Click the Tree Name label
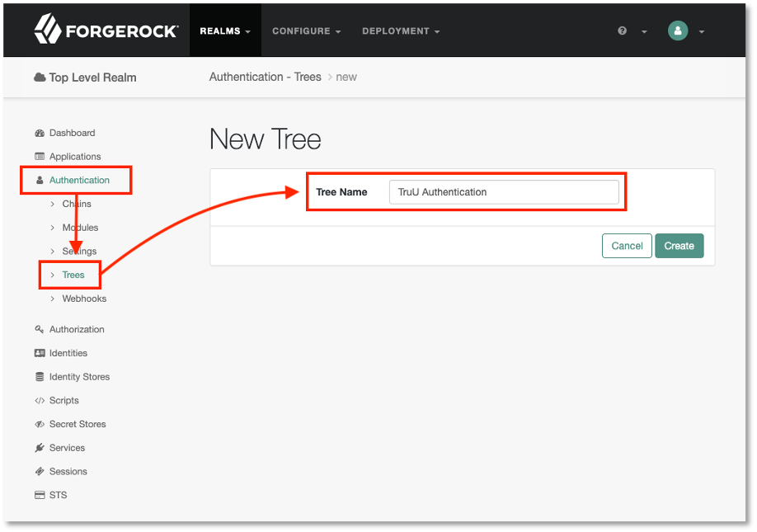Image resolution: width=757 pixels, height=532 pixels. [341, 192]
